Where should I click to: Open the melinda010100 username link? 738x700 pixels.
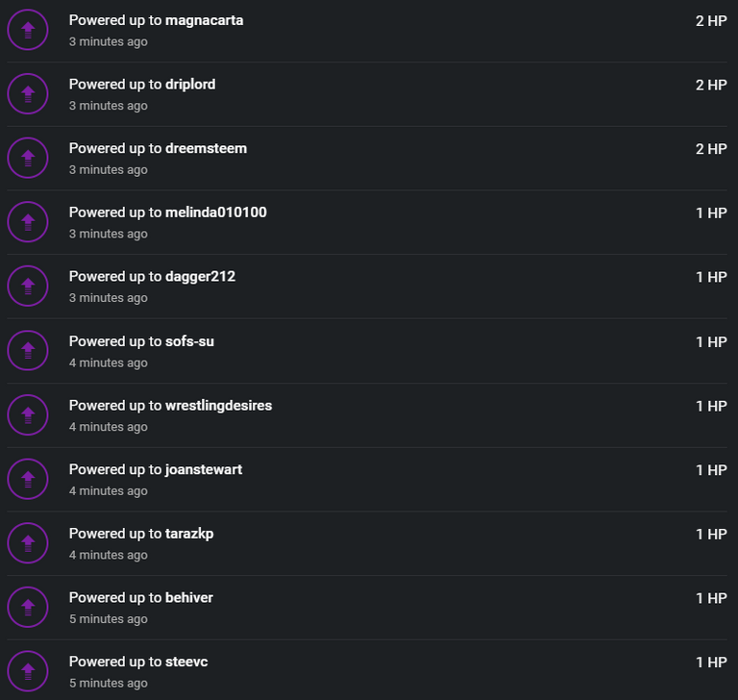click(216, 212)
